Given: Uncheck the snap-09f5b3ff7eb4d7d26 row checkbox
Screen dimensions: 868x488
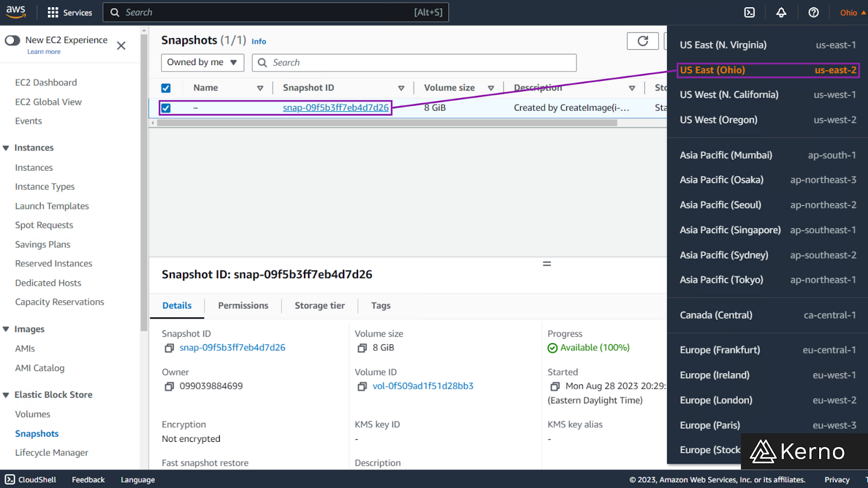Looking at the screenshot, I should coord(166,108).
